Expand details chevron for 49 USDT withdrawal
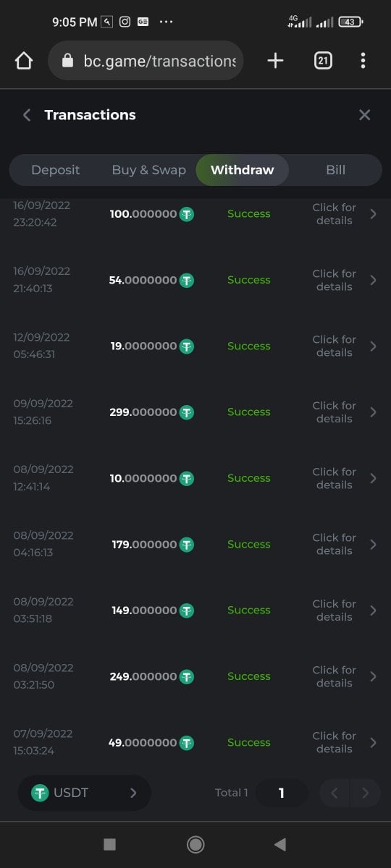 click(x=373, y=743)
